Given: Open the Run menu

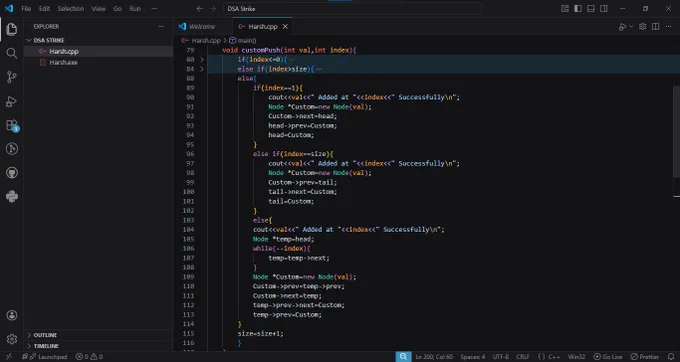Looking at the screenshot, I should [x=135, y=9].
